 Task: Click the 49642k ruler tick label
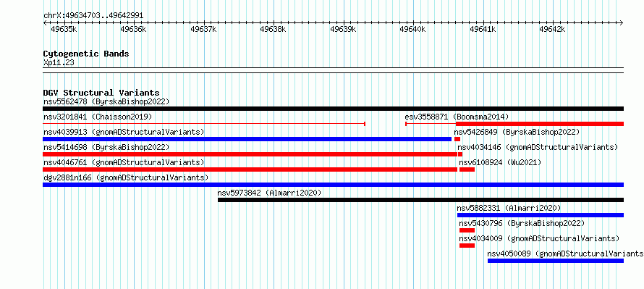(552, 29)
